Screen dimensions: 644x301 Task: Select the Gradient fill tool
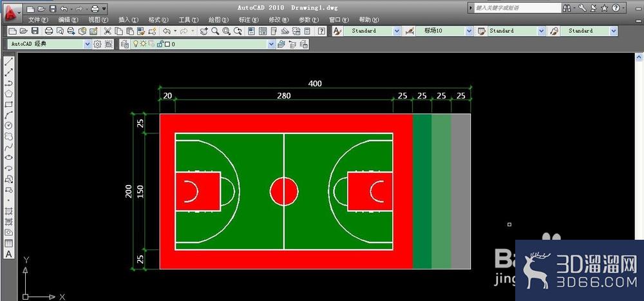pyautogui.click(x=8, y=222)
